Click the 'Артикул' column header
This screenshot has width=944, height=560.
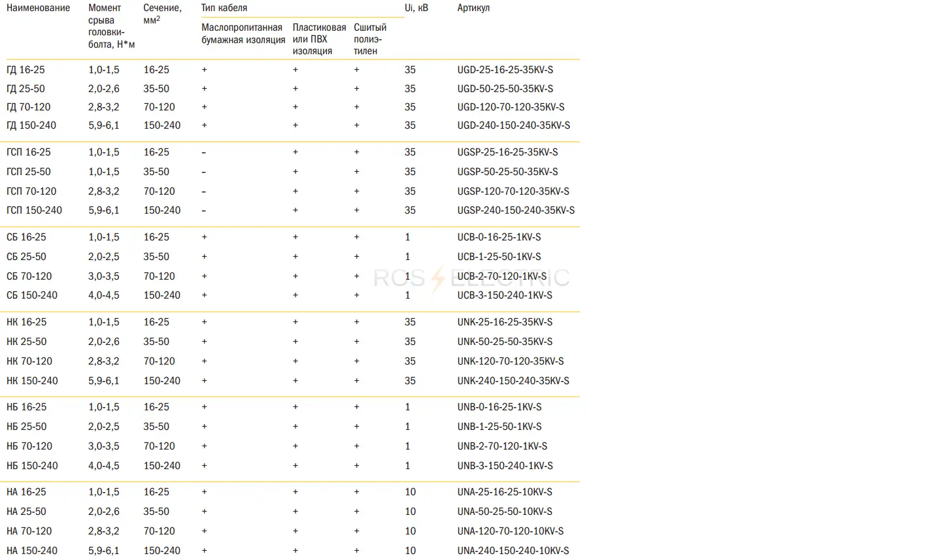pos(473,8)
